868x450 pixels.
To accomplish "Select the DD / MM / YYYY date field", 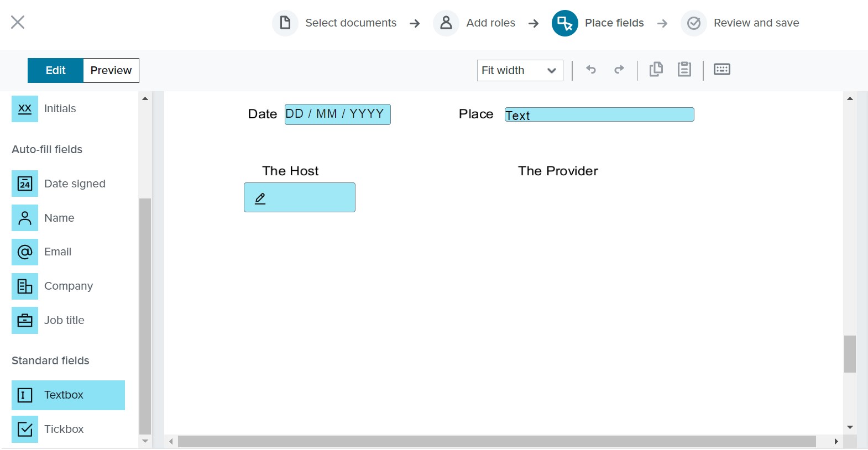I will click(338, 114).
